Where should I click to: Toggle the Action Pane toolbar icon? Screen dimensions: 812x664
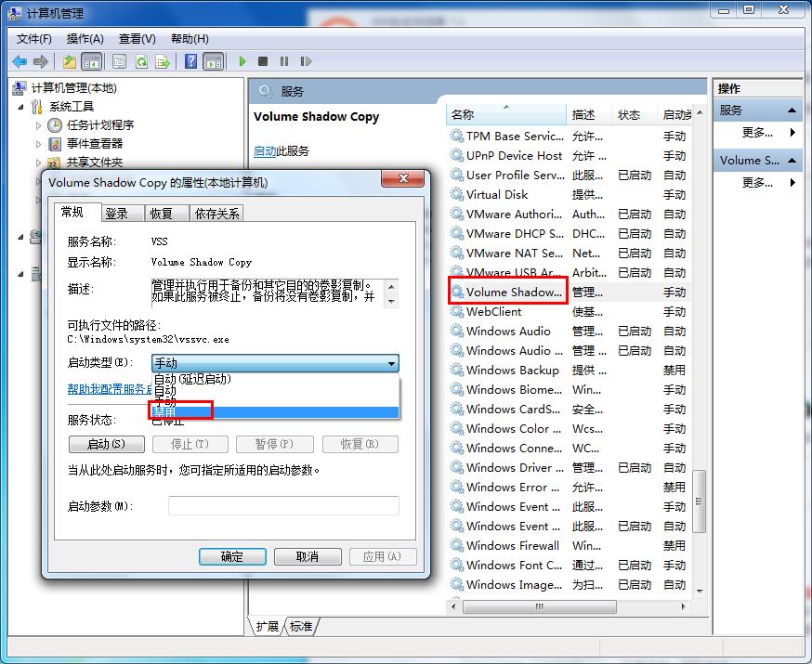pyautogui.click(x=214, y=62)
